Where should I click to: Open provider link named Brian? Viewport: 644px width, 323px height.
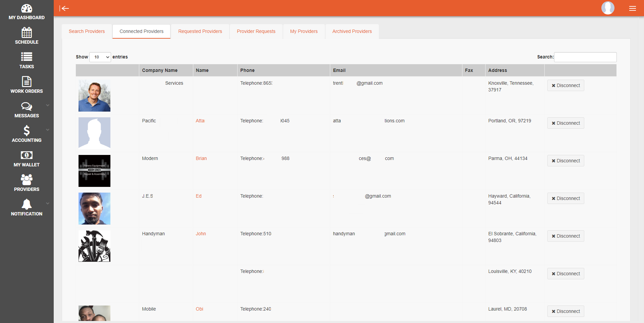(201, 158)
